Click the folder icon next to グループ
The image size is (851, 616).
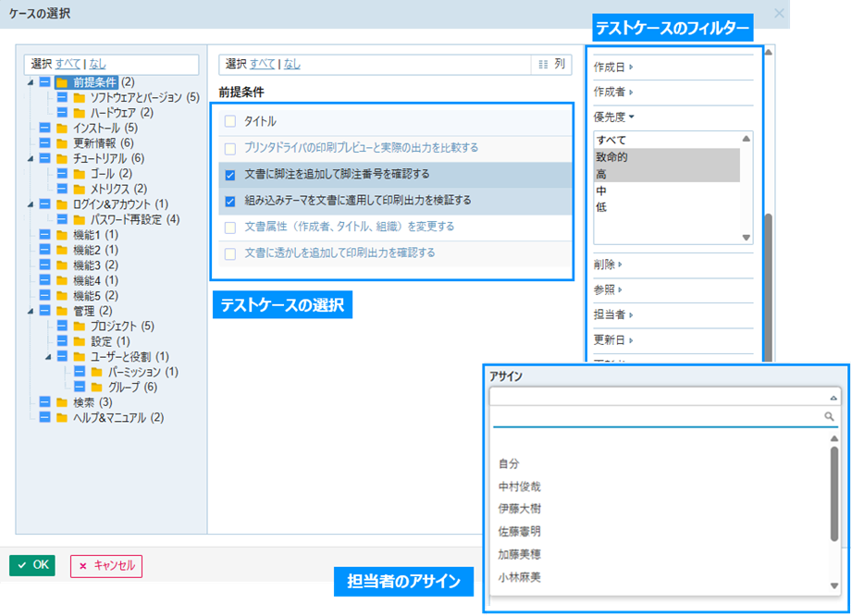[95, 387]
